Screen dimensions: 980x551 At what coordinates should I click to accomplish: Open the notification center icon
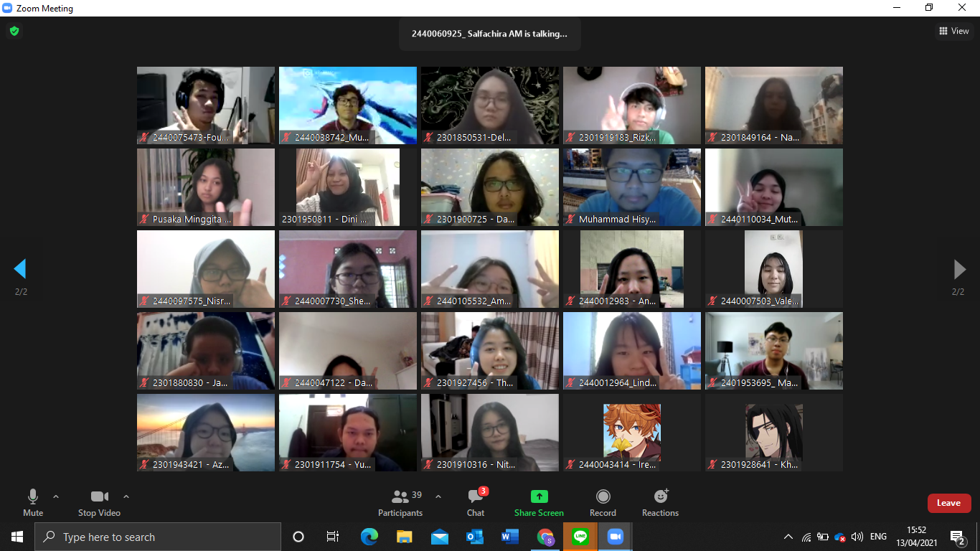(957, 537)
